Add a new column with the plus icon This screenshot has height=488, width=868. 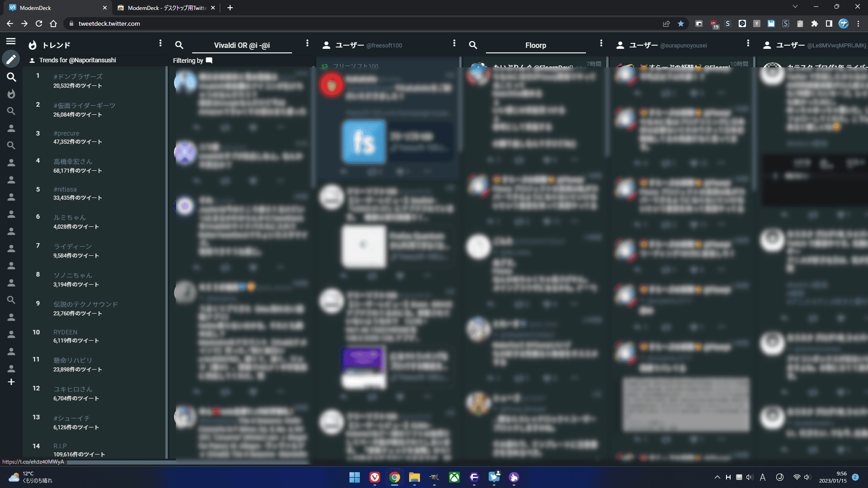click(11, 382)
